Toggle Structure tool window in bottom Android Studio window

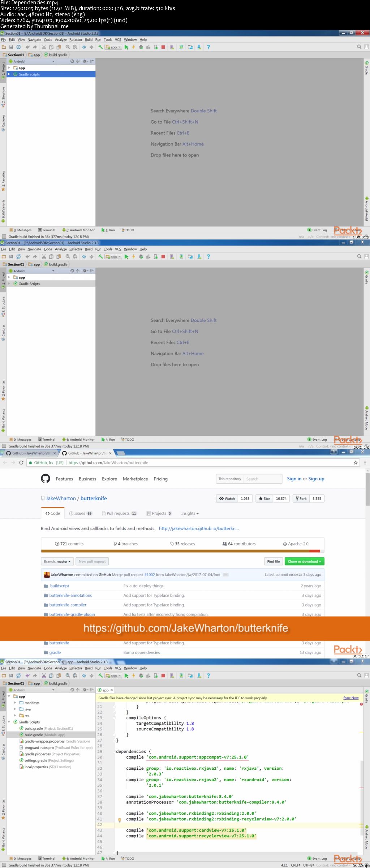[3, 725]
